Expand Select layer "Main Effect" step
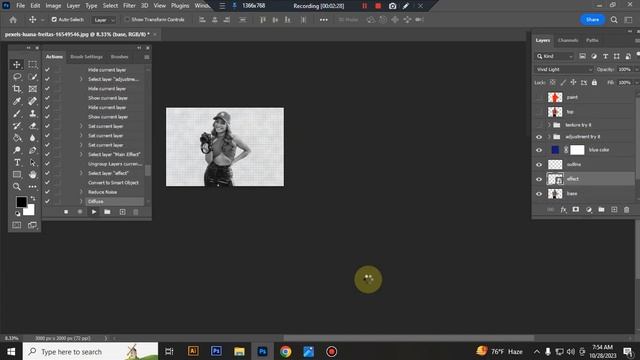The height and width of the screenshot is (360, 640). tap(81, 154)
